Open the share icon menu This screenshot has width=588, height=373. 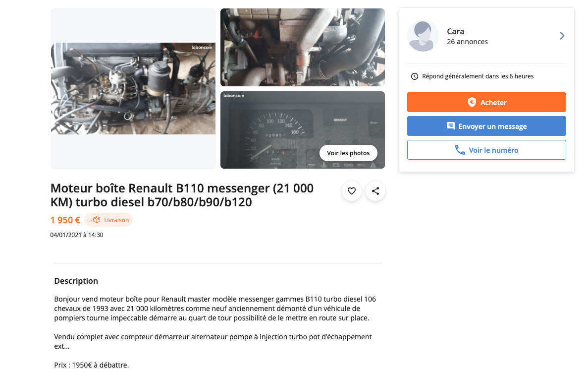point(375,191)
